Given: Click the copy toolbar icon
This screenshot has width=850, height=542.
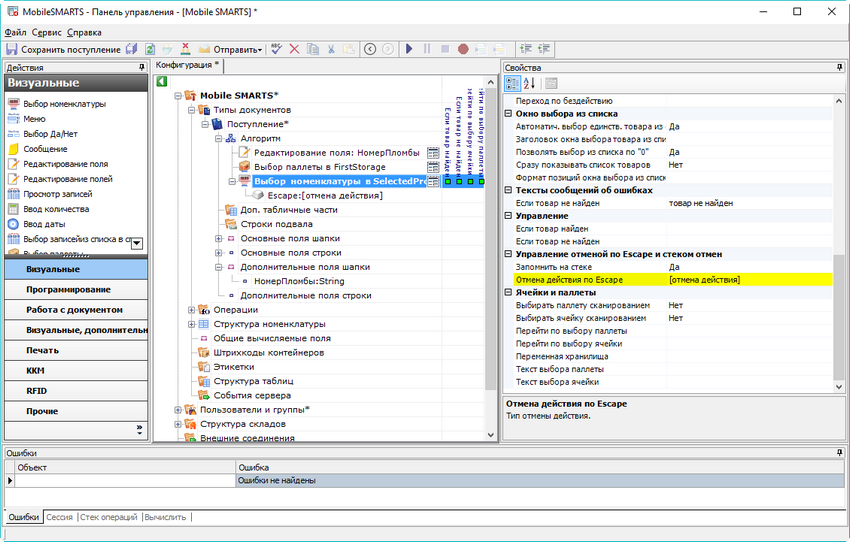Looking at the screenshot, I should [x=313, y=49].
